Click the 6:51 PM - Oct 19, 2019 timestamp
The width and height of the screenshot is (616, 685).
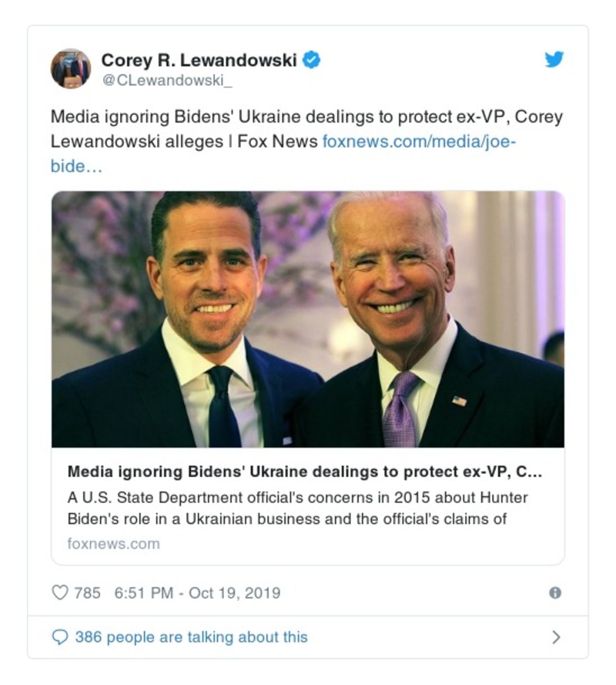[197, 593]
